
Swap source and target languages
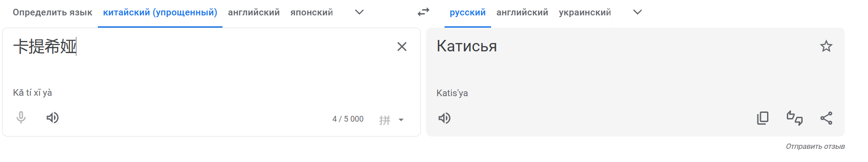point(423,12)
